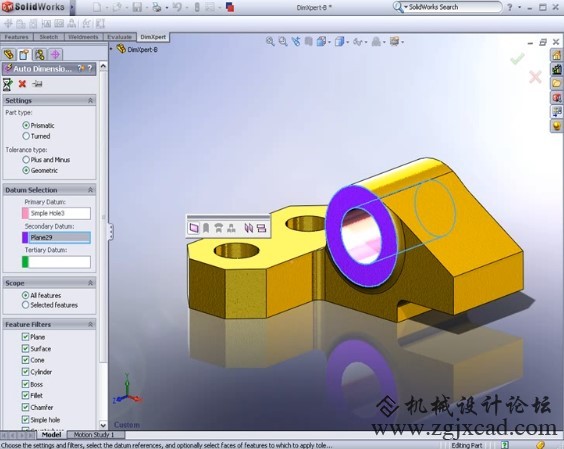The width and height of the screenshot is (564, 449).
Task: Click the Save icon in top toolbar
Action: [x=137, y=7]
